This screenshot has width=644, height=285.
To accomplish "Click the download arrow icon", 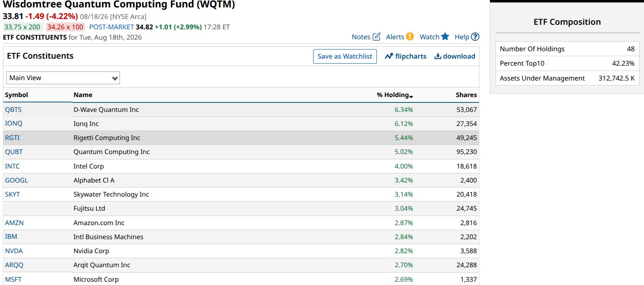I will pos(438,56).
